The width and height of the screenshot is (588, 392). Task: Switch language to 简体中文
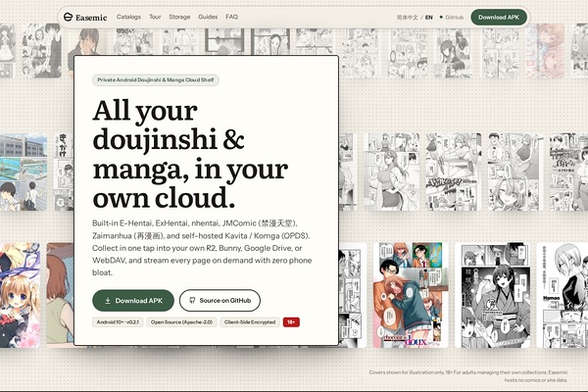(408, 18)
